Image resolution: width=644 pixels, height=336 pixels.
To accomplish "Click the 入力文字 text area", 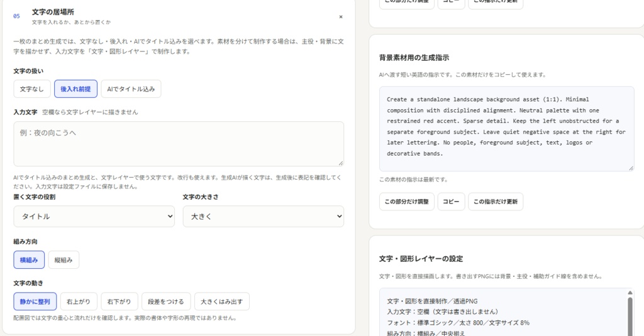I will point(179,144).
